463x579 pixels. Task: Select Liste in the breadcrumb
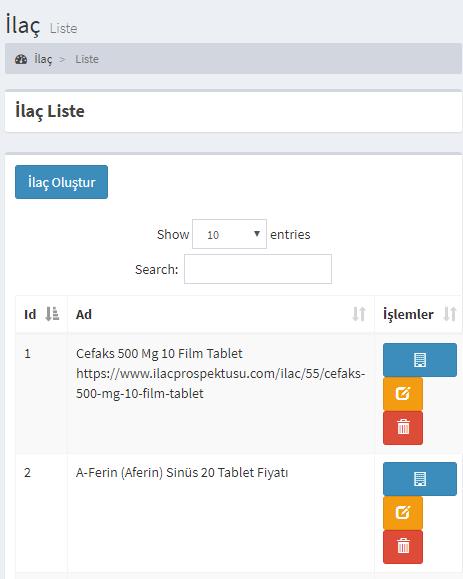[x=87, y=59]
